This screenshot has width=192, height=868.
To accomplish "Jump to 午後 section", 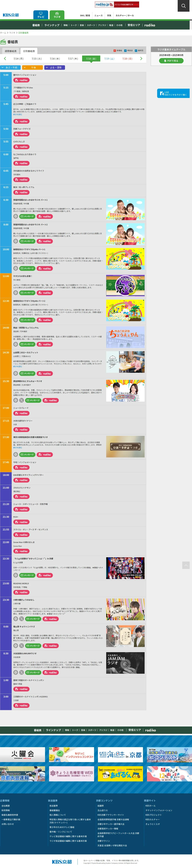I will pos(33,67).
